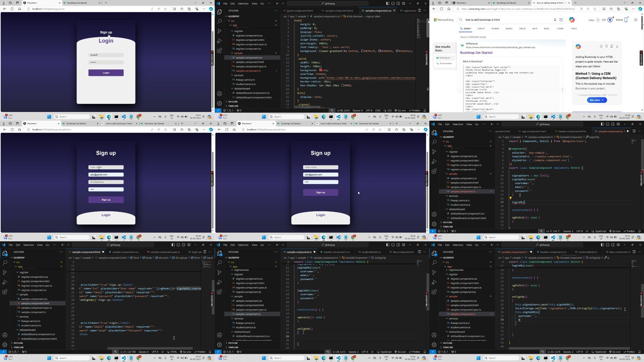Switch to sample.component.html tab in CSS editor window
The width and height of the screenshot is (644, 362).
click(x=339, y=11)
